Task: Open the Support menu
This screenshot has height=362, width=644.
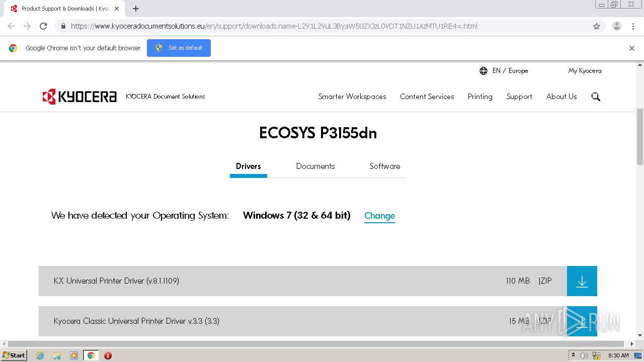Action: 519,97
